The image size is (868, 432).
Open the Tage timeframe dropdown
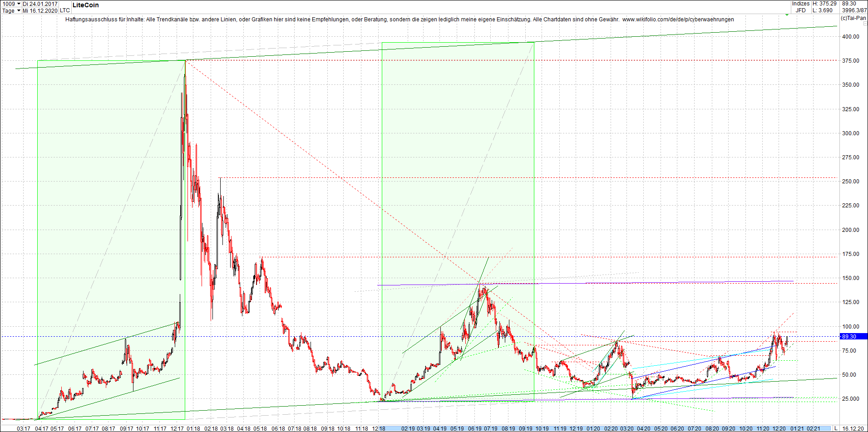11,10
